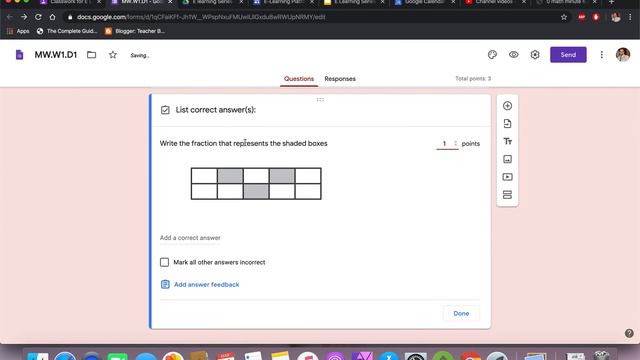Image resolution: width=640 pixels, height=360 pixels.
Task: Grab the question card drag handle
Action: tap(320, 100)
